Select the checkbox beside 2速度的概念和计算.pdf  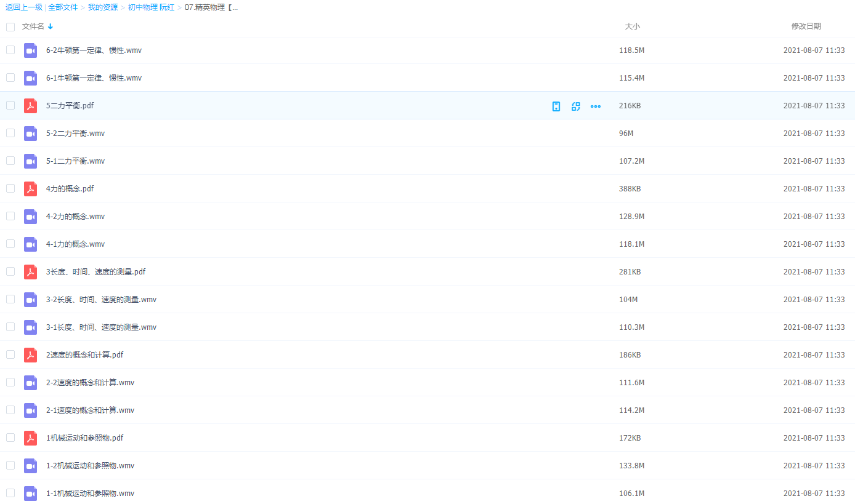point(10,354)
